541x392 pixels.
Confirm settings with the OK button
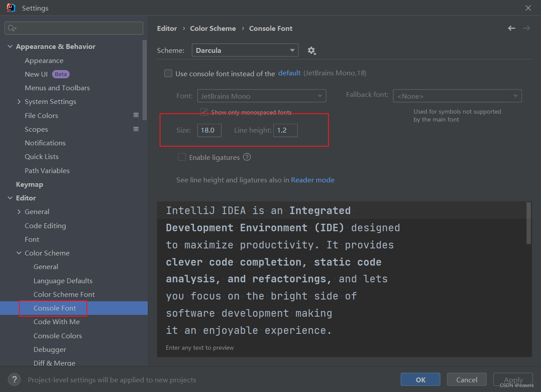(x=421, y=380)
